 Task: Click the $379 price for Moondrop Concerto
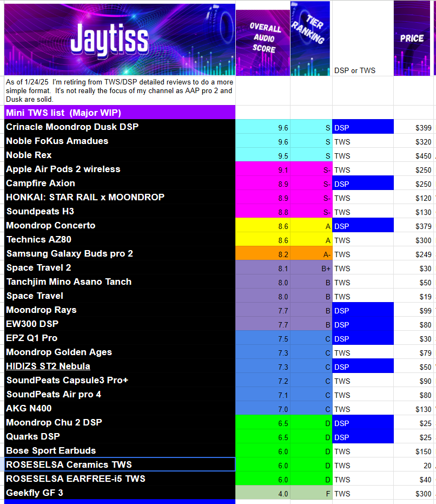point(414,225)
